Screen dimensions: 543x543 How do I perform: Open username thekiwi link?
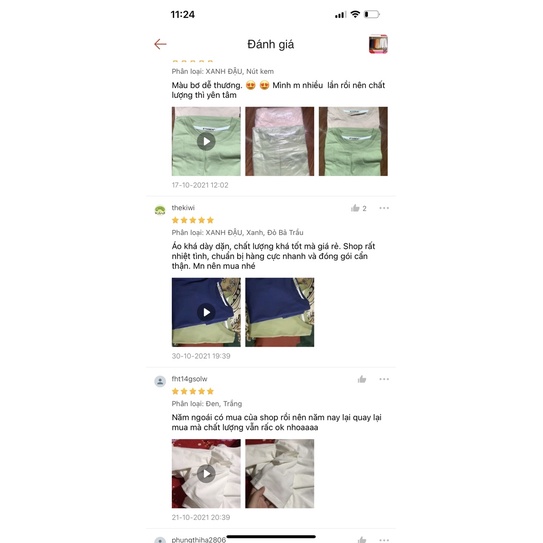pos(183,208)
